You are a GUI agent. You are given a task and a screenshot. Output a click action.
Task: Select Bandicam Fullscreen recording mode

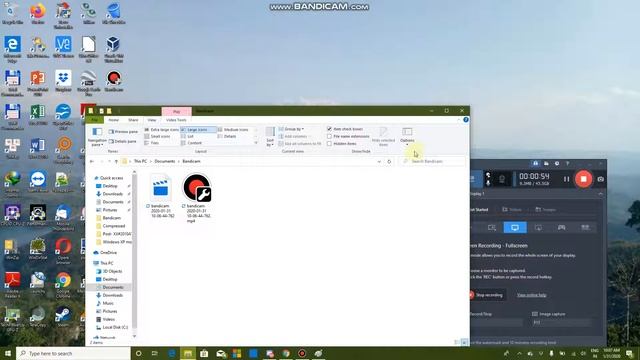(515, 227)
